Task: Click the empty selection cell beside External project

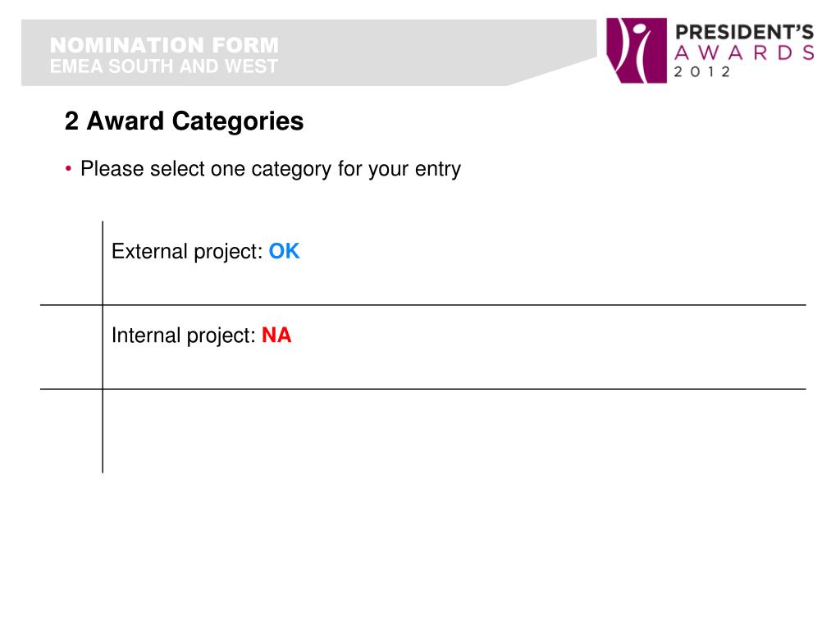Action: pos(71,263)
